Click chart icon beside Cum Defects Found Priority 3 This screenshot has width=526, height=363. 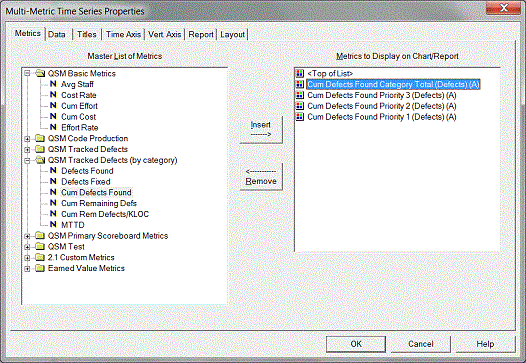point(300,95)
